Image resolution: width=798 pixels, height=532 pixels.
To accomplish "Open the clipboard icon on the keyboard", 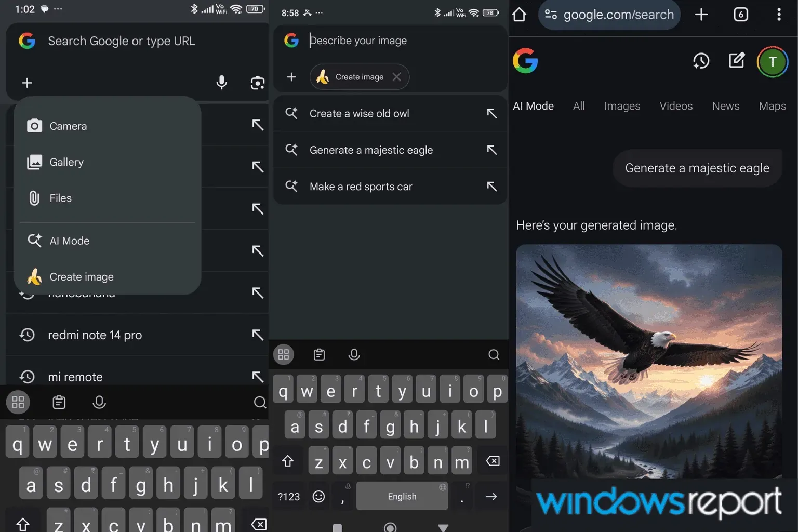I will (x=319, y=354).
